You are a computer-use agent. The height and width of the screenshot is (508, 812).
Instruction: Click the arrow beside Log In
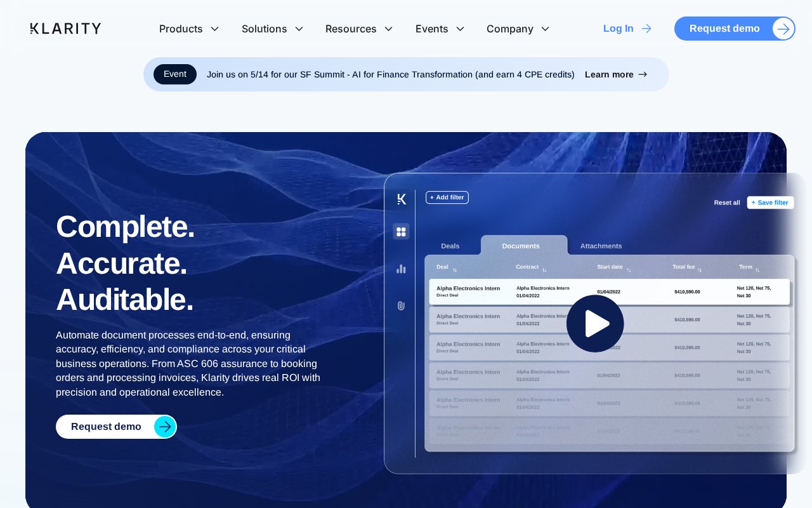(x=646, y=29)
